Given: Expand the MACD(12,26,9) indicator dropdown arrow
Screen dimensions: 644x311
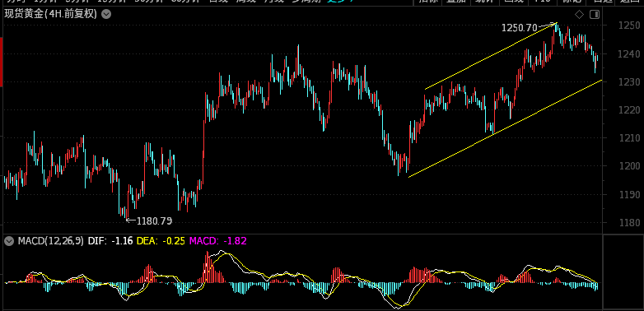Looking at the screenshot, I should pos(9,241).
